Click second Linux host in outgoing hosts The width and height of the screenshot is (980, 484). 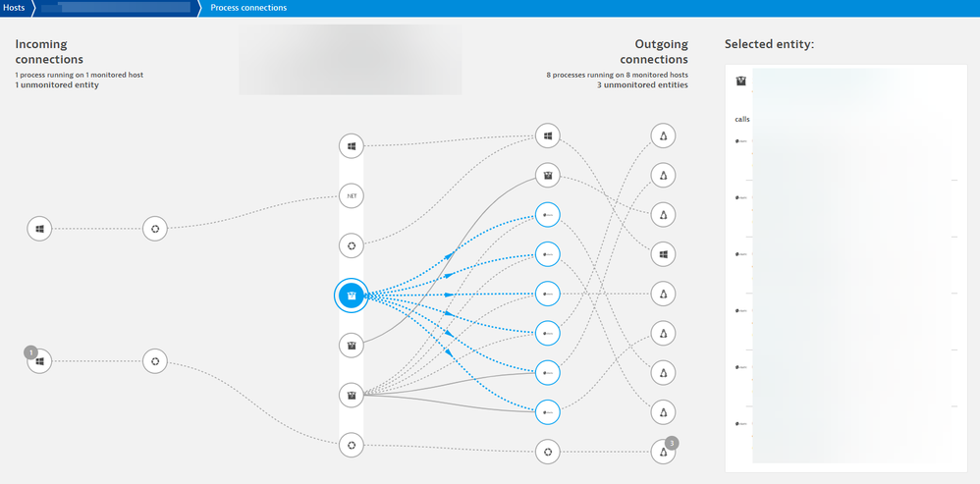click(663, 176)
